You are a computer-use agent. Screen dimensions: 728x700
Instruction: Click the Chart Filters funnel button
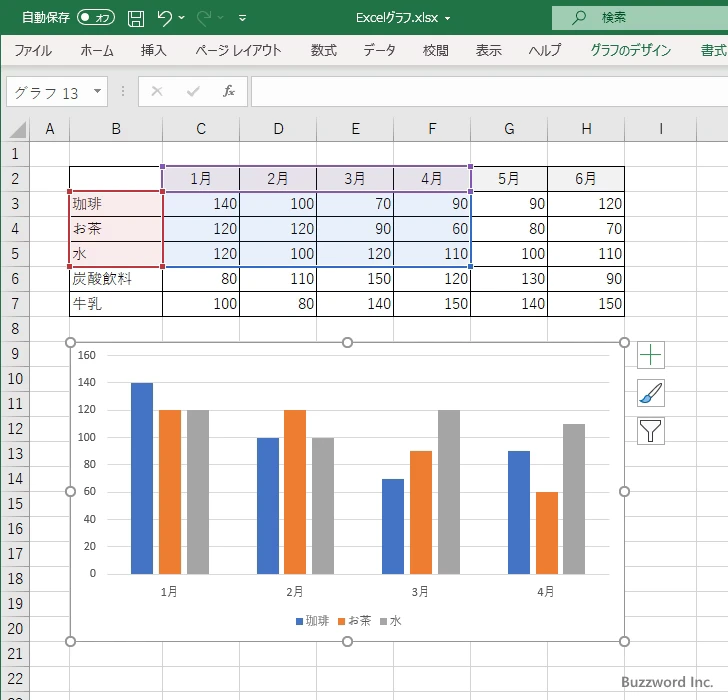(650, 431)
